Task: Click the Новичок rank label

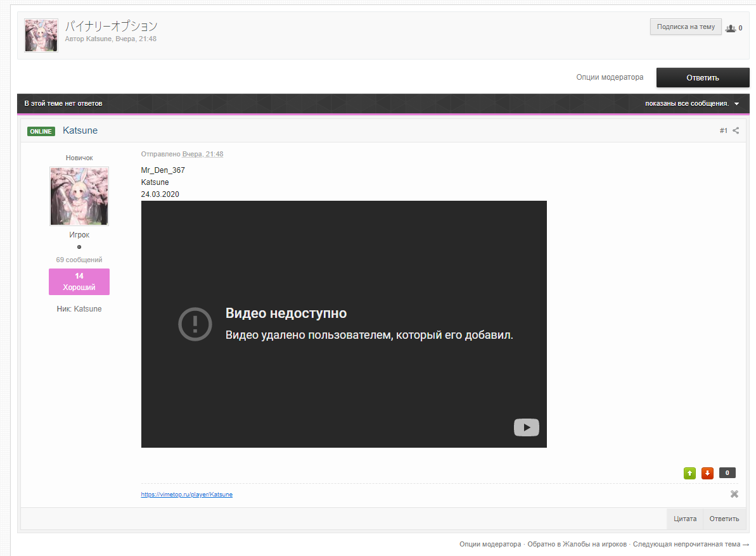Action: coord(79,158)
